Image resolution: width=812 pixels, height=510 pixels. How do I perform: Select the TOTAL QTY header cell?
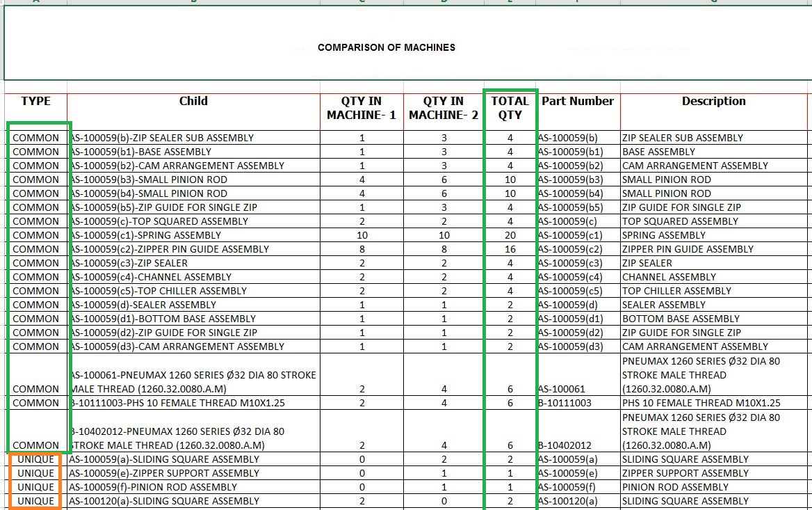[x=510, y=112]
